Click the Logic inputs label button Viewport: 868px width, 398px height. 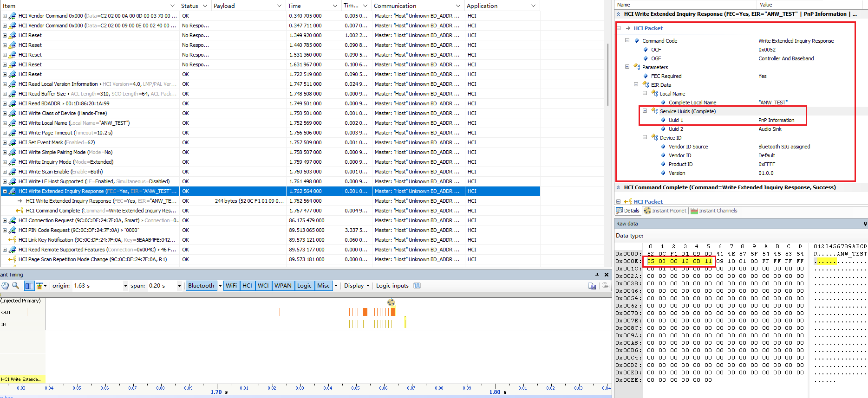392,286
